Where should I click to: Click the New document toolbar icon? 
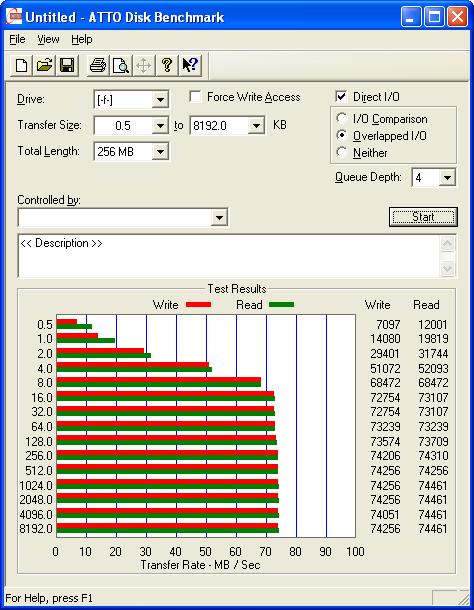21,65
